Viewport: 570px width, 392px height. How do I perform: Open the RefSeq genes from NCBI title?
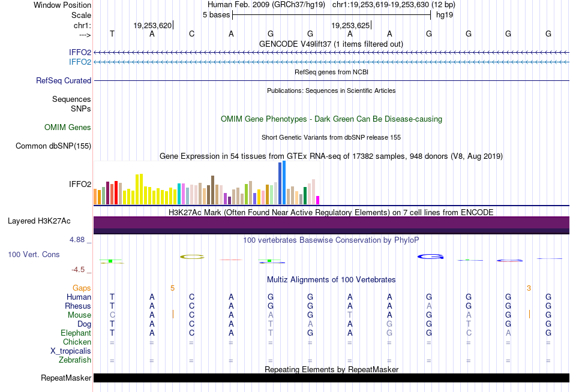(x=331, y=72)
